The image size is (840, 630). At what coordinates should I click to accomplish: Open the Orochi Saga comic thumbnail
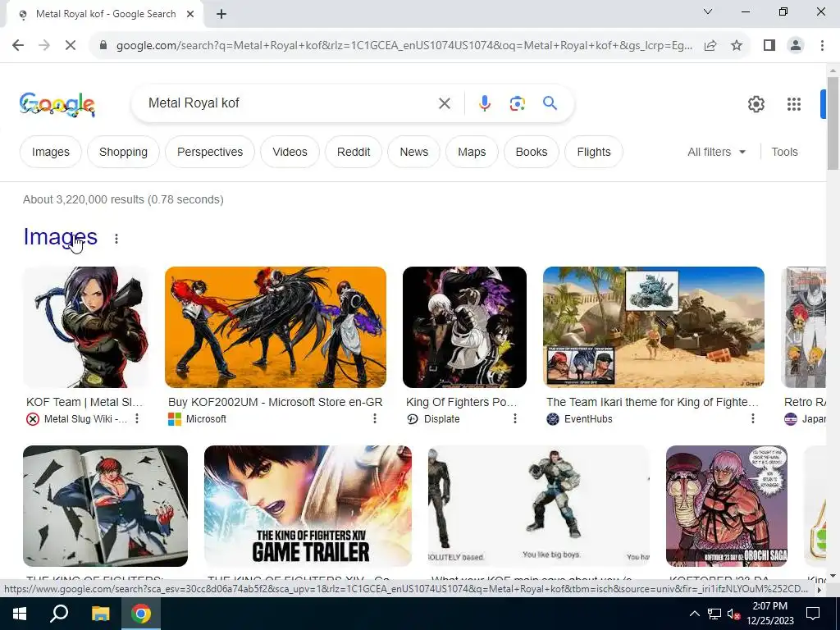[727, 506]
